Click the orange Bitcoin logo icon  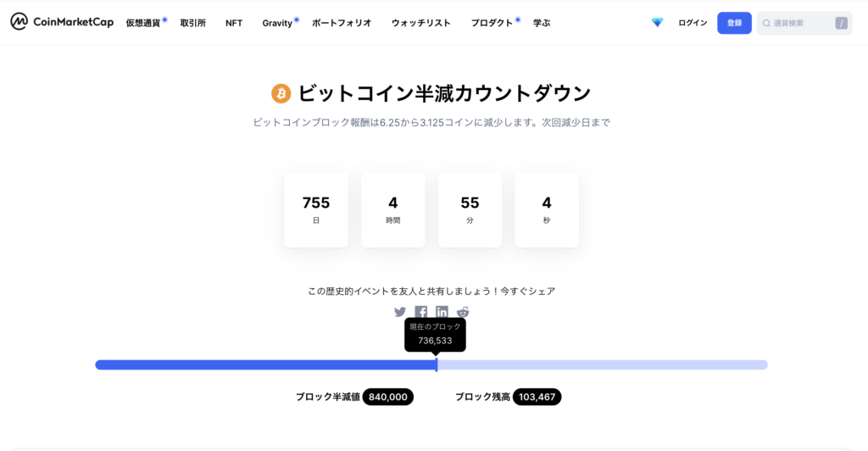click(281, 93)
